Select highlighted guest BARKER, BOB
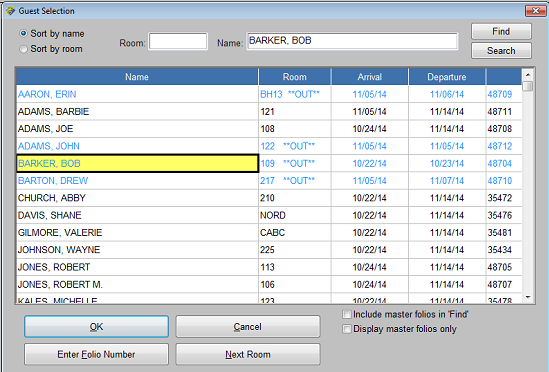Viewport: 549px width, 372px height. pyautogui.click(x=137, y=163)
